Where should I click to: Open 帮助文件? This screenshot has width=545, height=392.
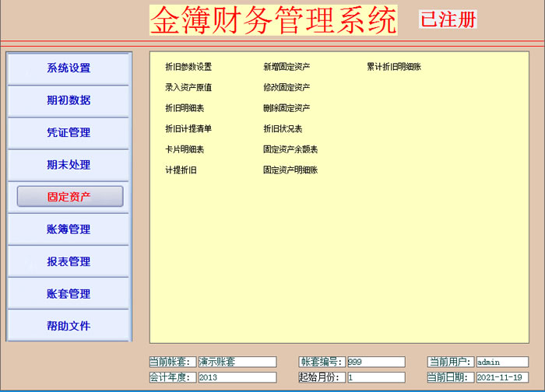click(69, 326)
